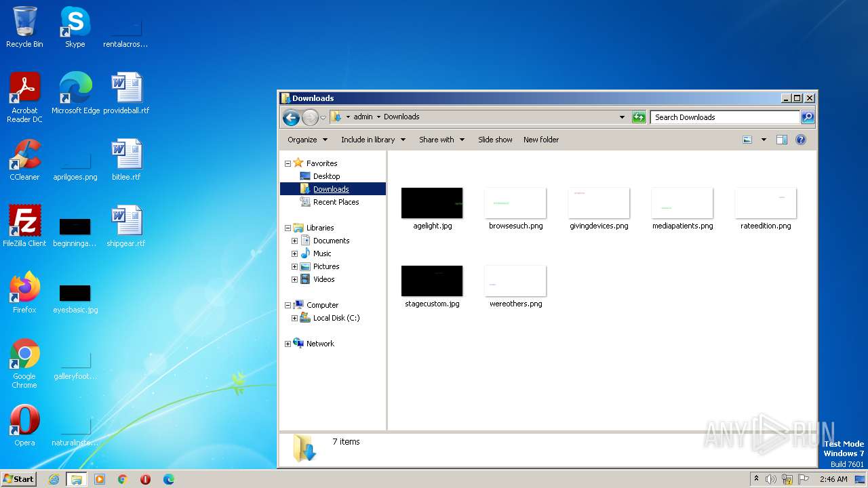Viewport: 868px width, 488px height.
Task: Click the Slide show button
Action: (x=495, y=140)
